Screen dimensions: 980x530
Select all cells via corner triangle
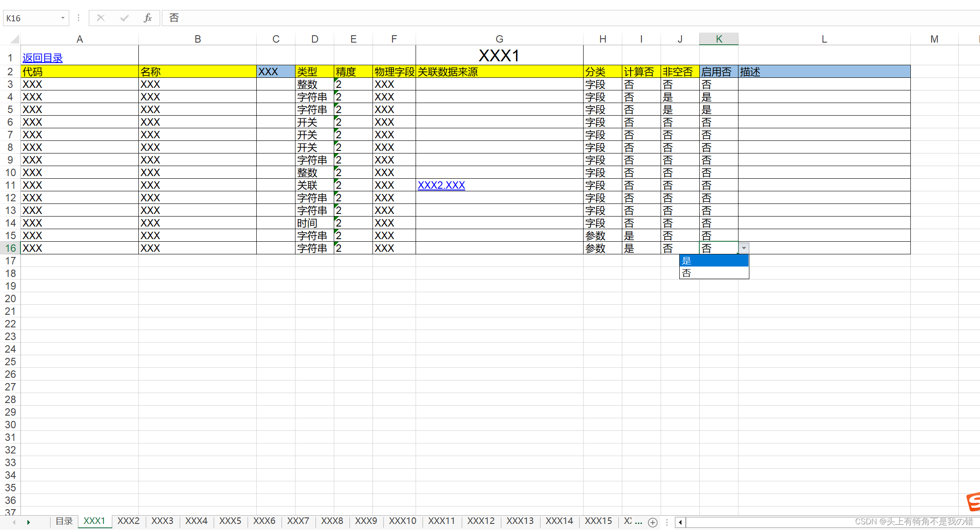pos(15,39)
